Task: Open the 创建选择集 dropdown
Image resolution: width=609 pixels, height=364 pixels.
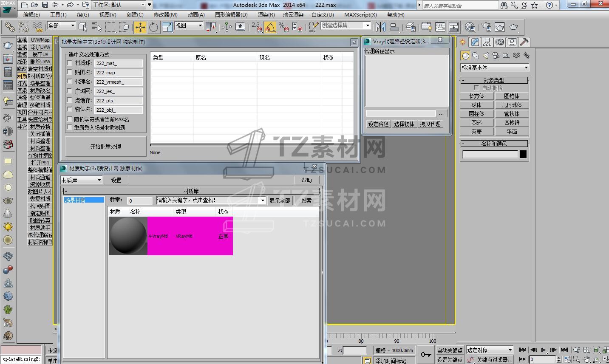Action: point(346,25)
